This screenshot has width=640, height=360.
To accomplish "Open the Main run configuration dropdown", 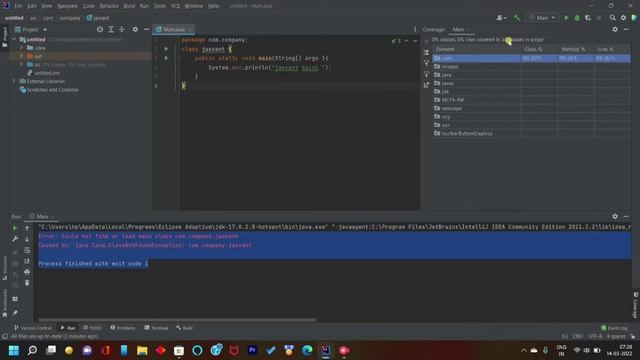I will point(542,18).
